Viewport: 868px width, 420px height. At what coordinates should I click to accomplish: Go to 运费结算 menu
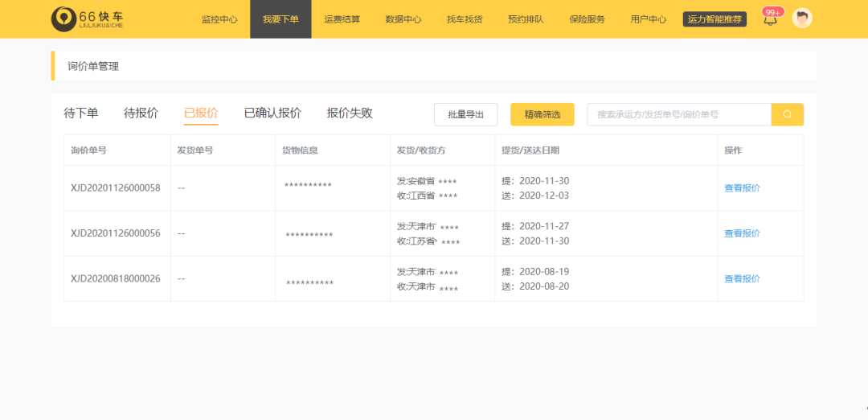coord(342,19)
